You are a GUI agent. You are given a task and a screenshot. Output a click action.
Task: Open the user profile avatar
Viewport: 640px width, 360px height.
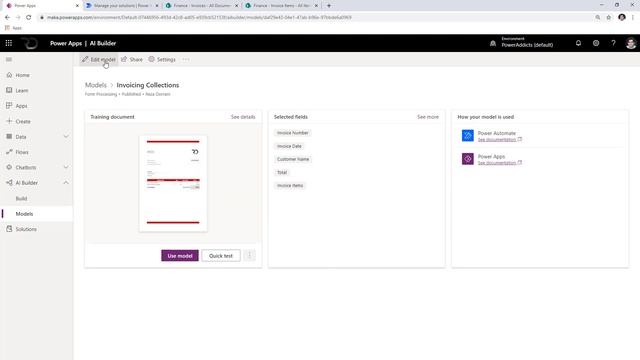[x=631, y=43]
